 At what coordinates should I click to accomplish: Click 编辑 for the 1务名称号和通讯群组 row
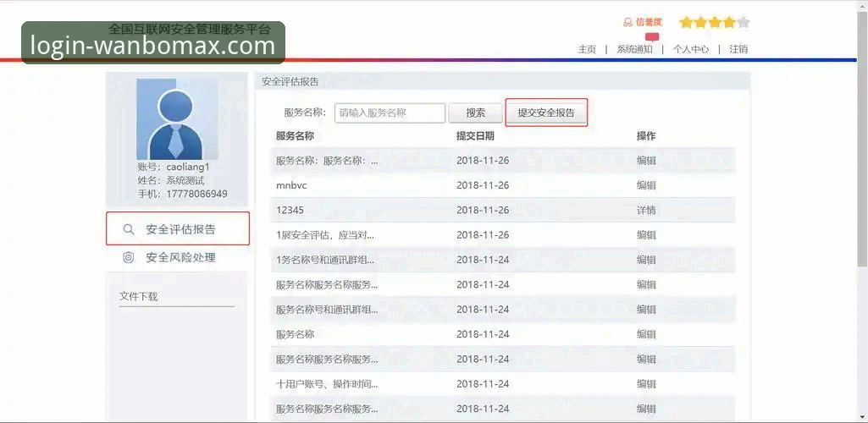pyautogui.click(x=646, y=260)
